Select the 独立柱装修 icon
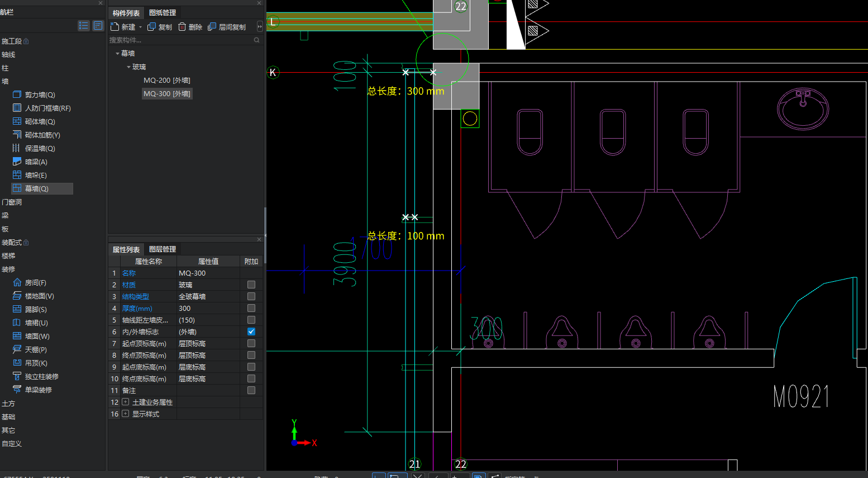 click(x=17, y=376)
